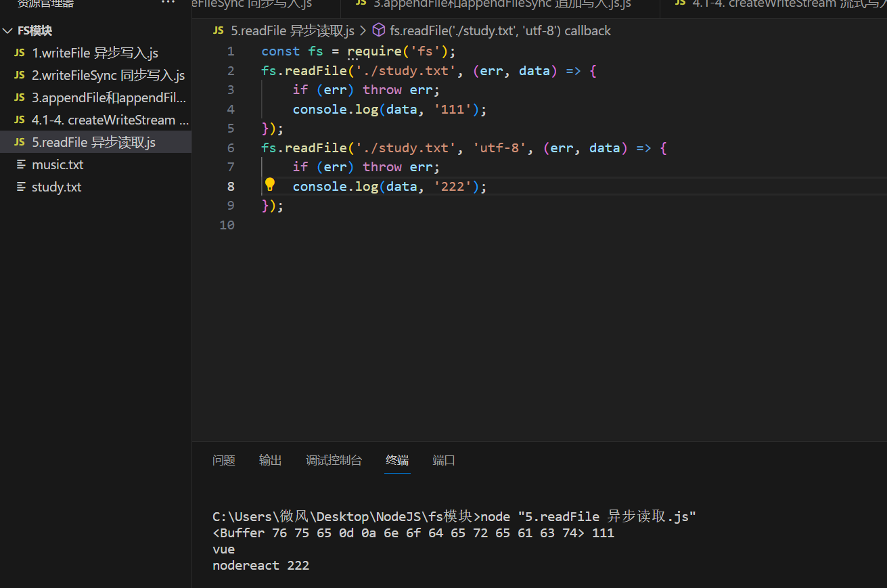Open the 调试控制台 panel tab

334,460
